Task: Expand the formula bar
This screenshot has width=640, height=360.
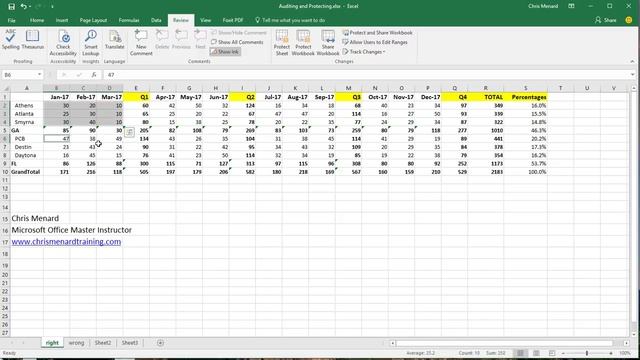Action: click(632, 75)
